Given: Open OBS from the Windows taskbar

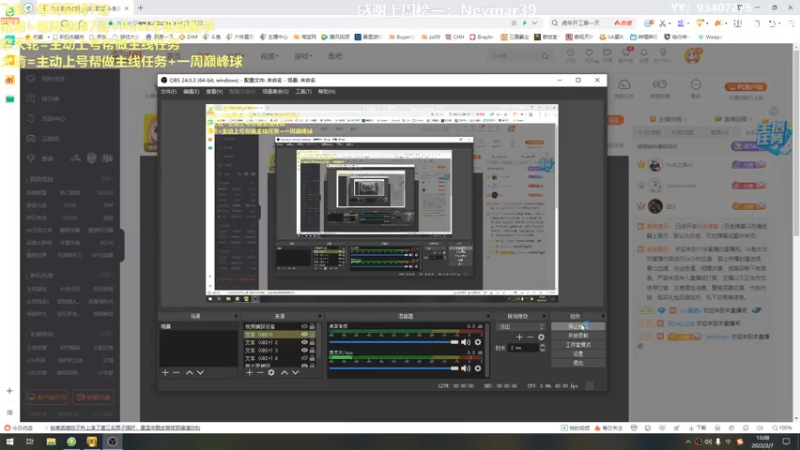Looking at the screenshot, I should tap(112, 442).
